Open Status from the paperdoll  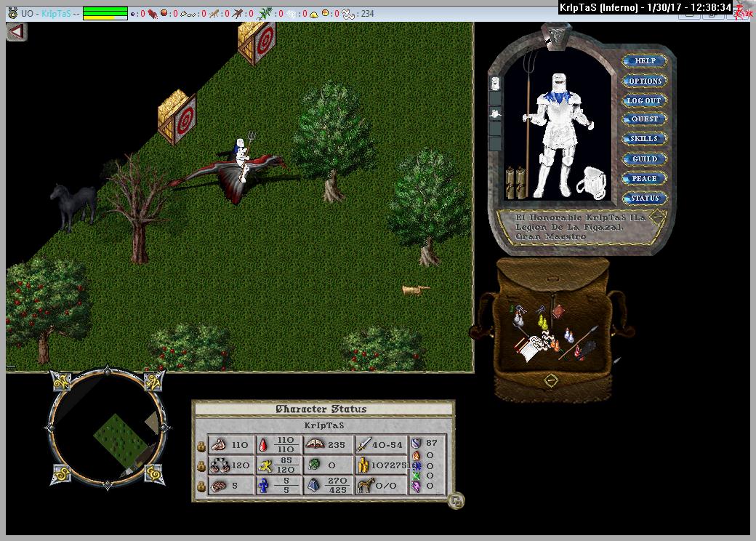point(645,199)
